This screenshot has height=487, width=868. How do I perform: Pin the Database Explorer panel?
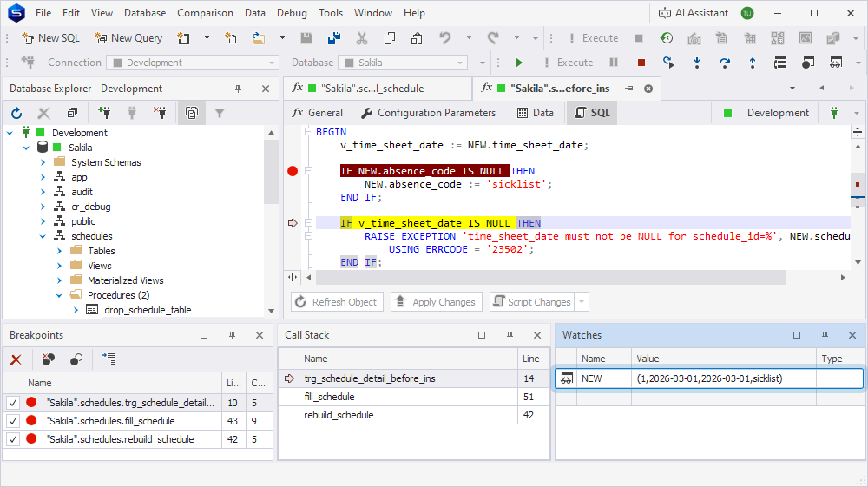[238, 89]
